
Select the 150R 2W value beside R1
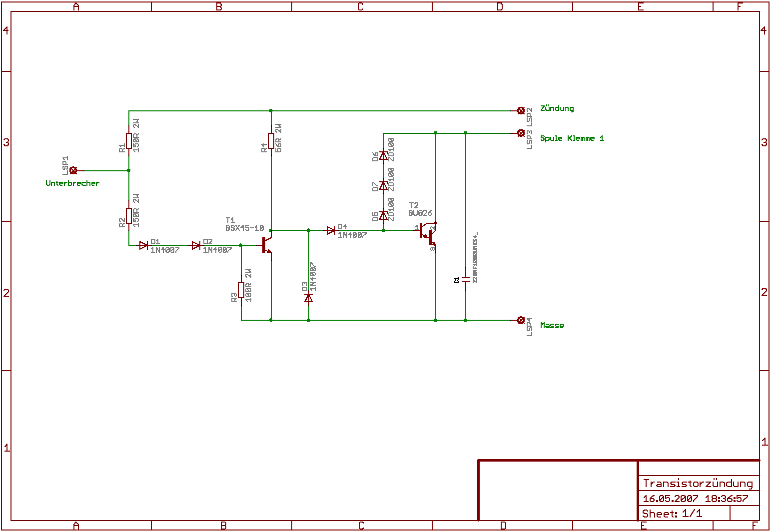136,135
